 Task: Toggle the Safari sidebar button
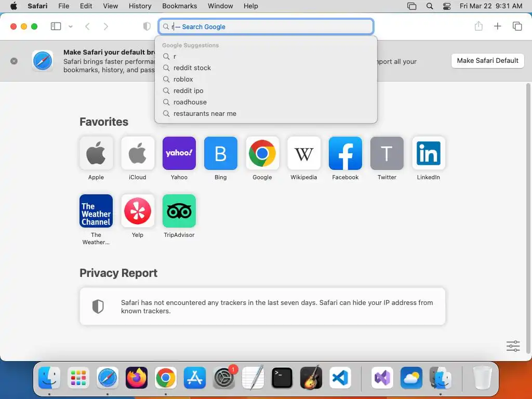[56, 26]
